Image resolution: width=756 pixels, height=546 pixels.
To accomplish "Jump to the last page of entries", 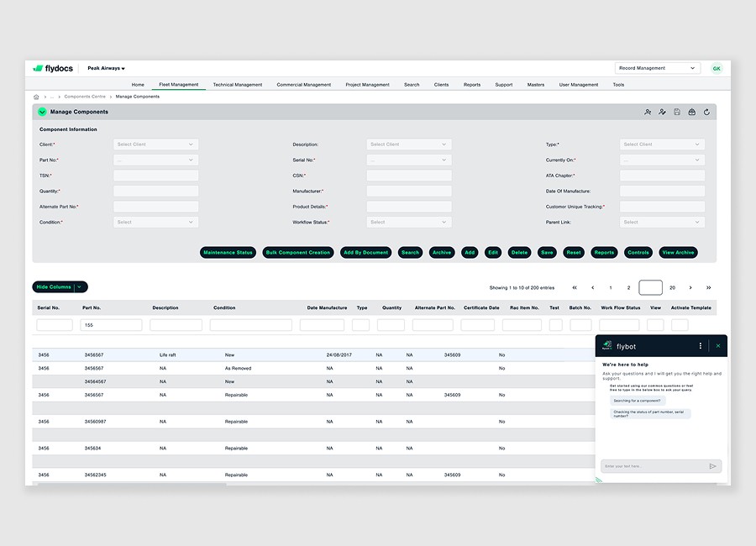I will click(708, 287).
